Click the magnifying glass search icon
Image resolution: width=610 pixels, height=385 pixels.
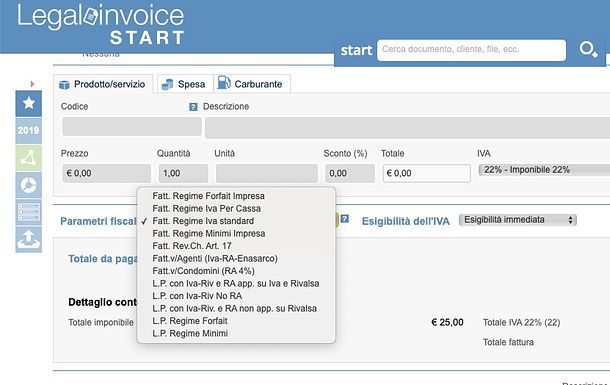pos(588,50)
